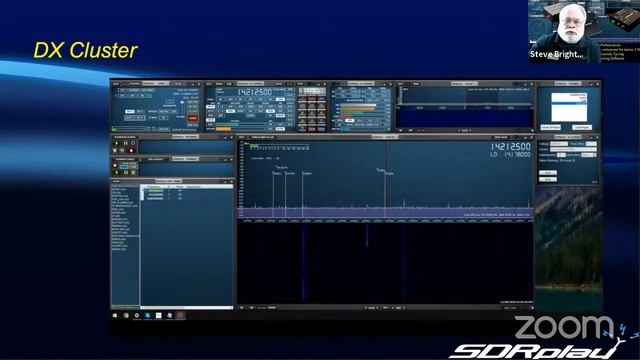Click pause in the lower recorder panel
Image resolution: width=640 pixels, height=360 pixels.
tap(126, 172)
